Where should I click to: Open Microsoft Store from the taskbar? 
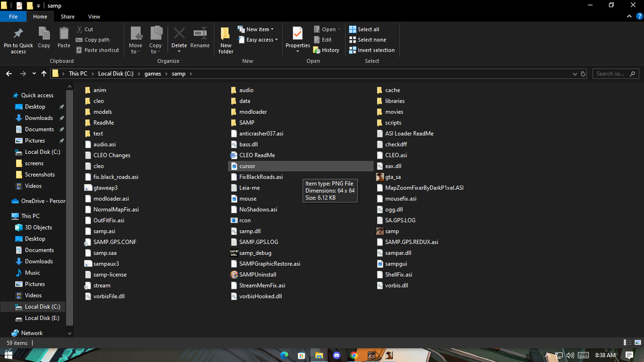[301, 355]
